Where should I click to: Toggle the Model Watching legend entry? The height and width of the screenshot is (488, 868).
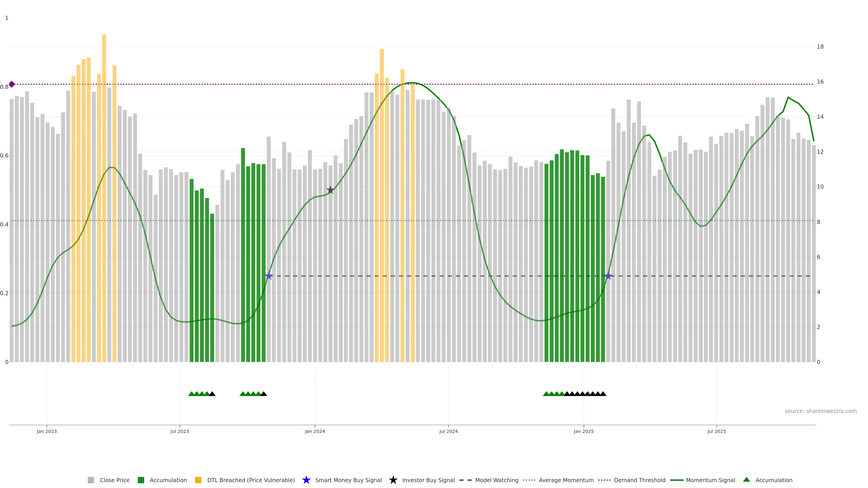point(496,480)
